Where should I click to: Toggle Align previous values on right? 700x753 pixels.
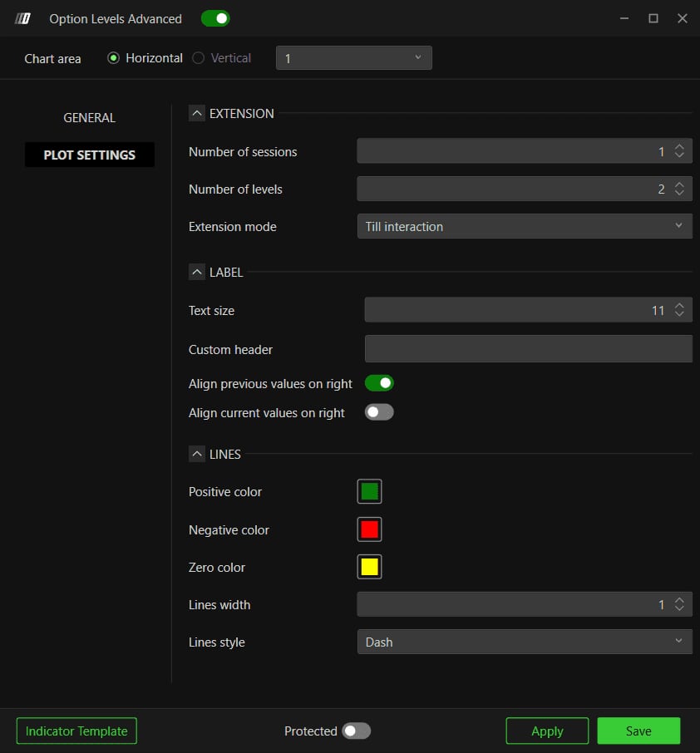tap(379, 383)
